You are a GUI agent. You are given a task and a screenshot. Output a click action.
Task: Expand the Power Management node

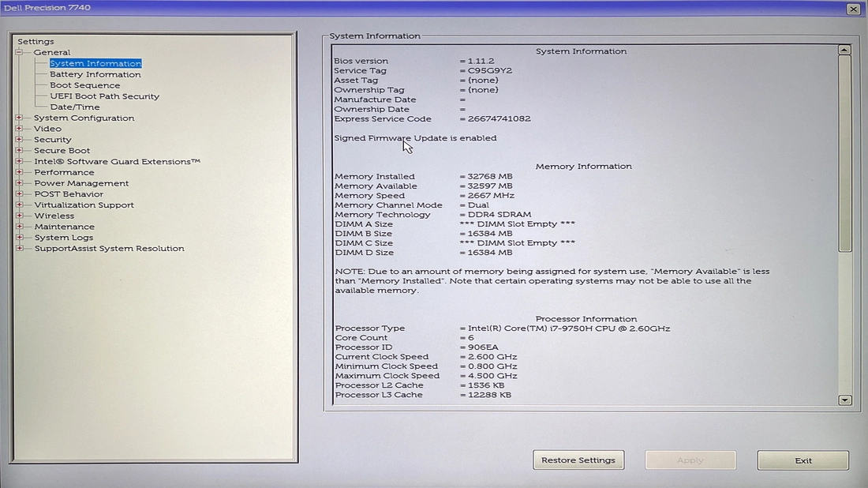(x=18, y=183)
